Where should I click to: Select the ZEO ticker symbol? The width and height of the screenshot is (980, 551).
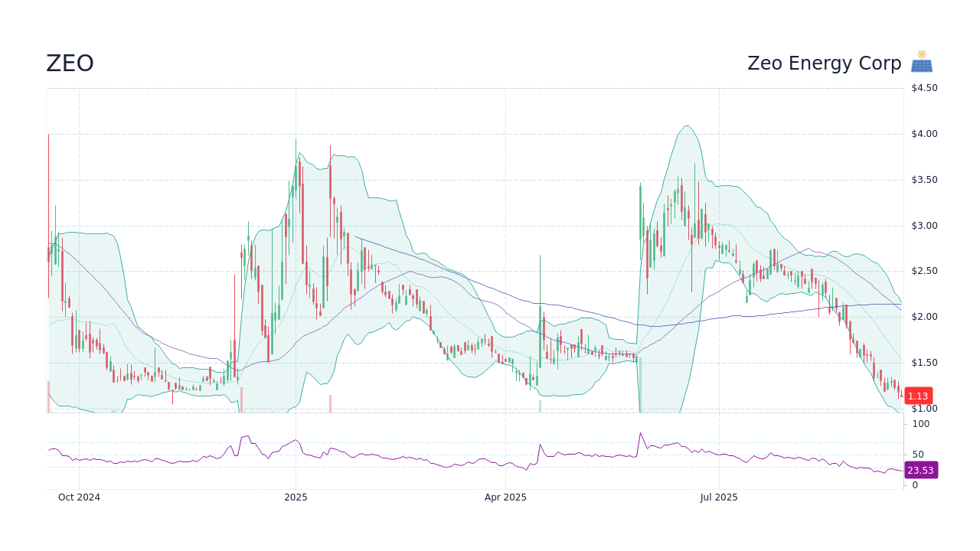tap(70, 64)
